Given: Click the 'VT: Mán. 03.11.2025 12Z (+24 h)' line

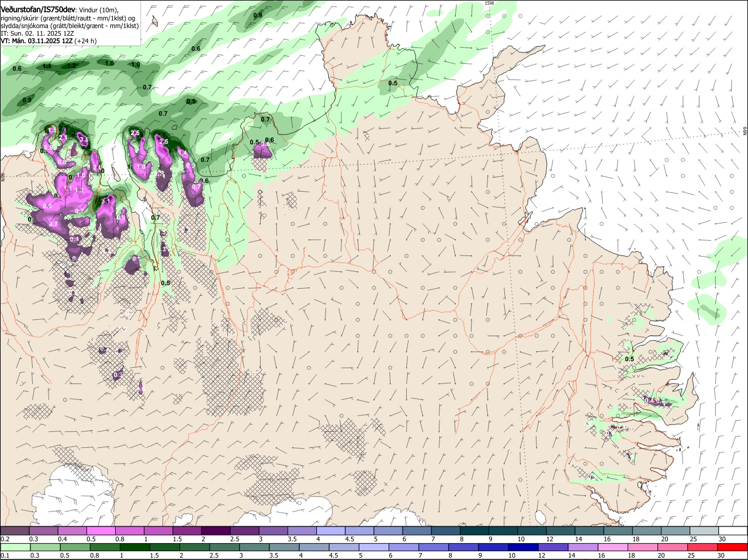Looking at the screenshot, I should point(49,41).
